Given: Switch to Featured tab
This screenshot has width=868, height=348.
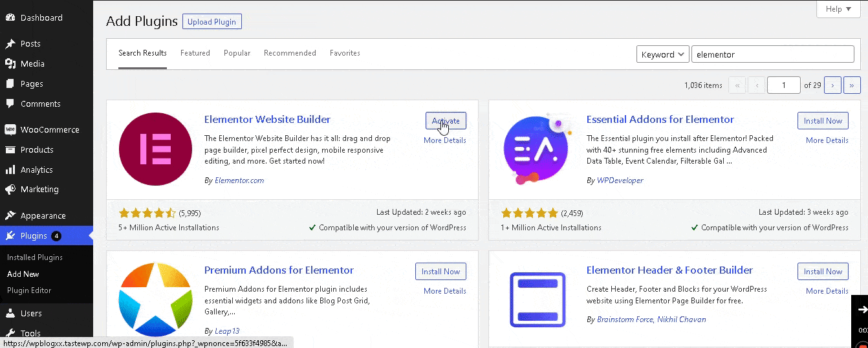Looking at the screenshot, I should (195, 53).
